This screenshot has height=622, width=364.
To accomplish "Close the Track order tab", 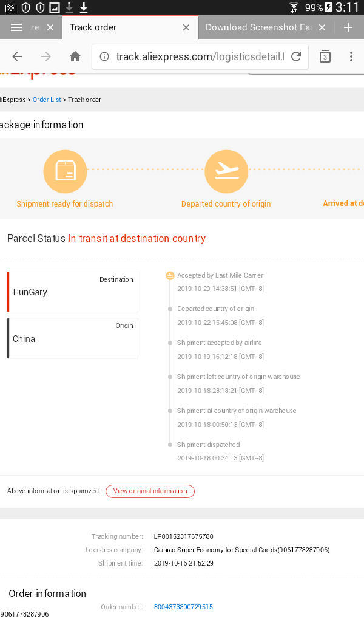I will pos(186,27).
